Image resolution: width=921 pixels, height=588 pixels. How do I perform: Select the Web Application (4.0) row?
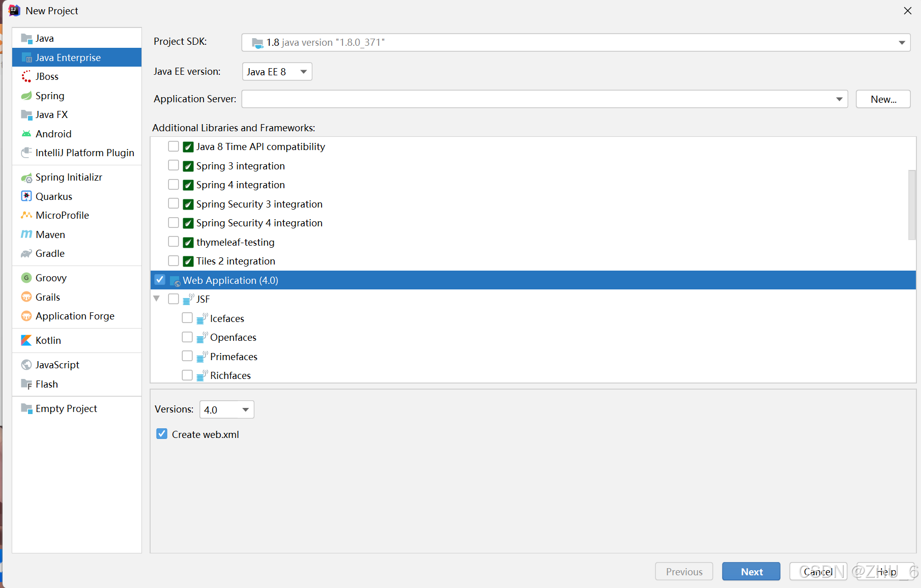tap(533, 280)
